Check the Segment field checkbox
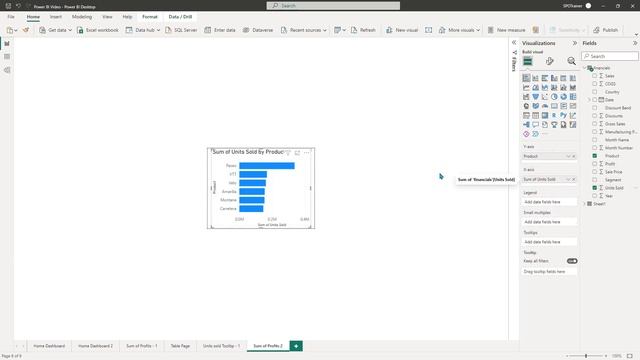The height and width of the screenshot is (360, 640). tap(595, 180)
